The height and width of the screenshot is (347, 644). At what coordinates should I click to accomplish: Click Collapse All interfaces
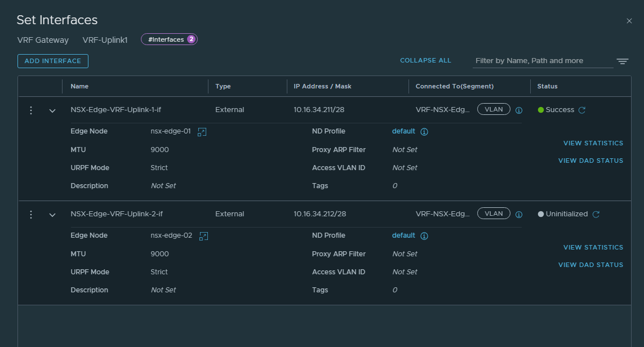(425, 60)
